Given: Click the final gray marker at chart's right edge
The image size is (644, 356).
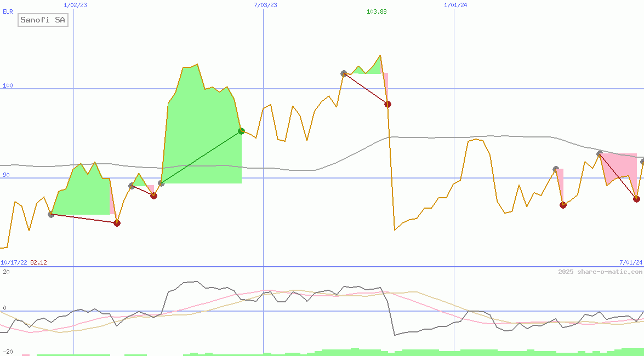Looking at the screenshot, I should tap(642, 162).
